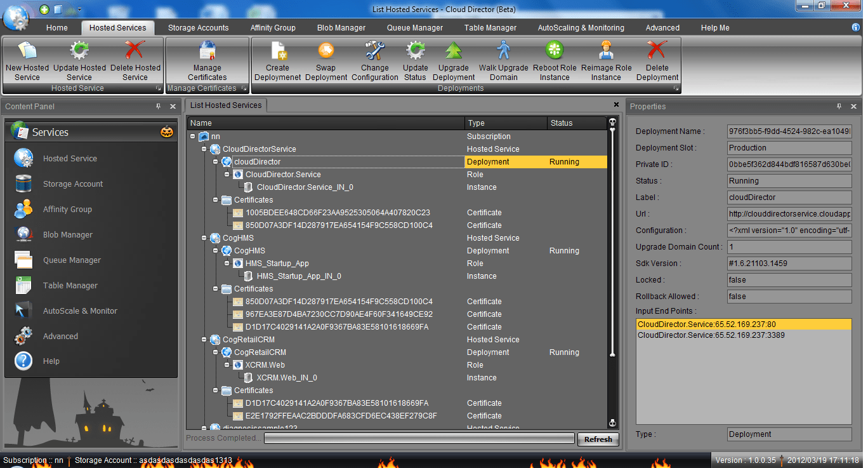Click the Delete Hosted Service icon
Image resolution: width=868 pixels, height=468 pixels.
point(135,51)
